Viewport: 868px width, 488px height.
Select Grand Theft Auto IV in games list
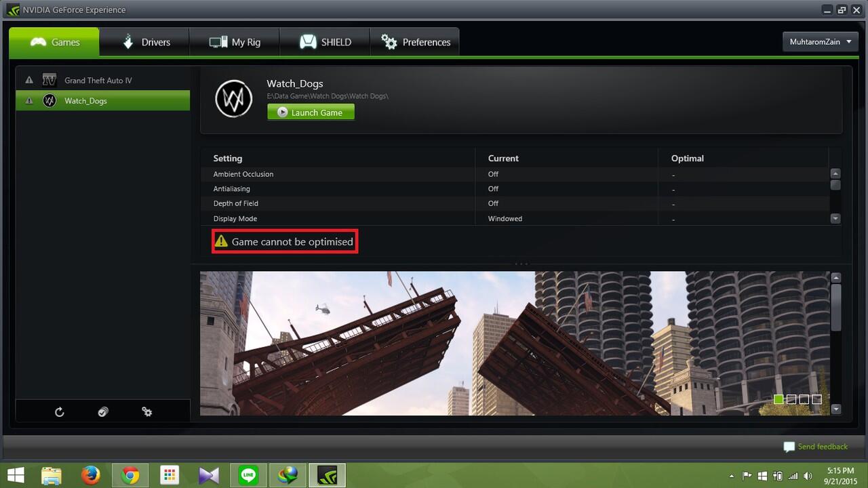98,80
